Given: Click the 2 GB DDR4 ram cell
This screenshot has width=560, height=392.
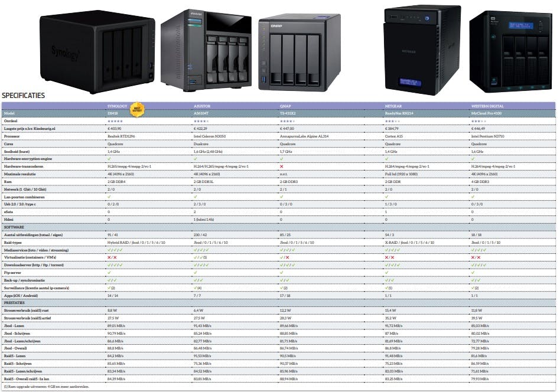Looking at the screenshot, I should pos(116,182).
